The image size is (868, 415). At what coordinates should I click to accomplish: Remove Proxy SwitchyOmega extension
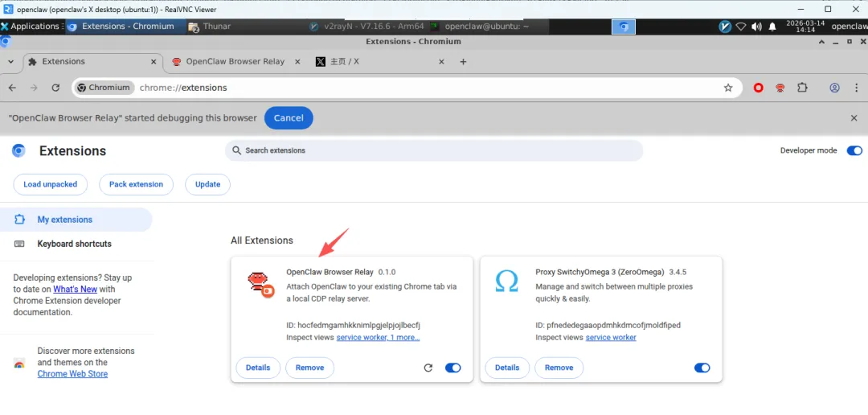(x=559, y=368)
